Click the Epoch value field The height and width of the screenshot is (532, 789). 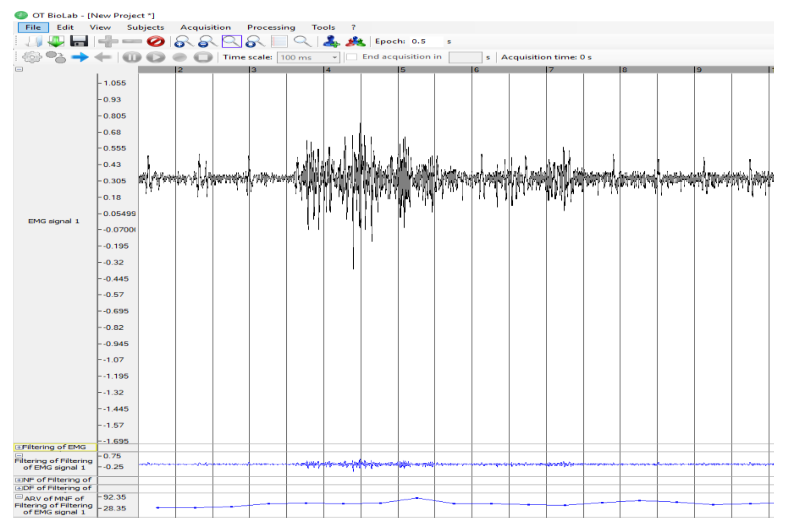[x=426, y=41]
